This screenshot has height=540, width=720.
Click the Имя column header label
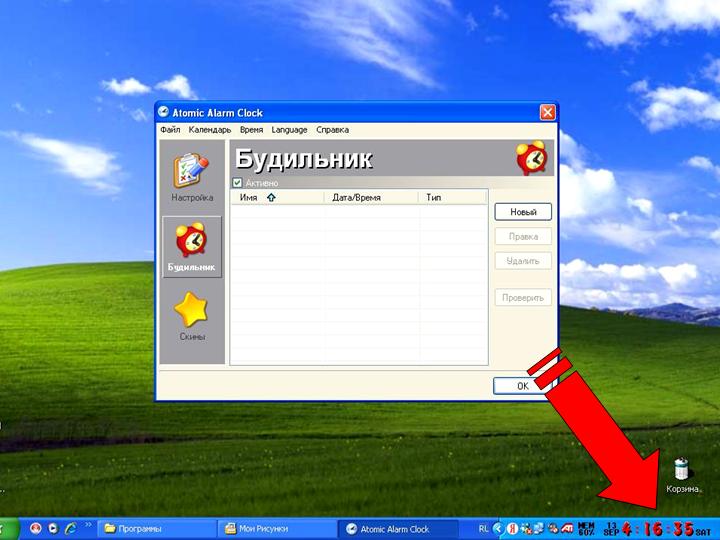[248, 197]
